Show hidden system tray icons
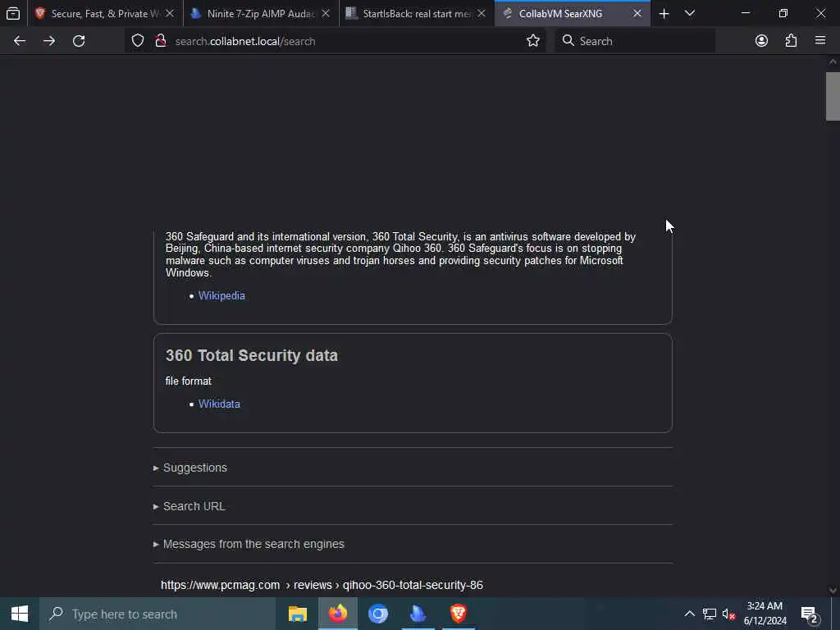 click(x=689, y=614)
